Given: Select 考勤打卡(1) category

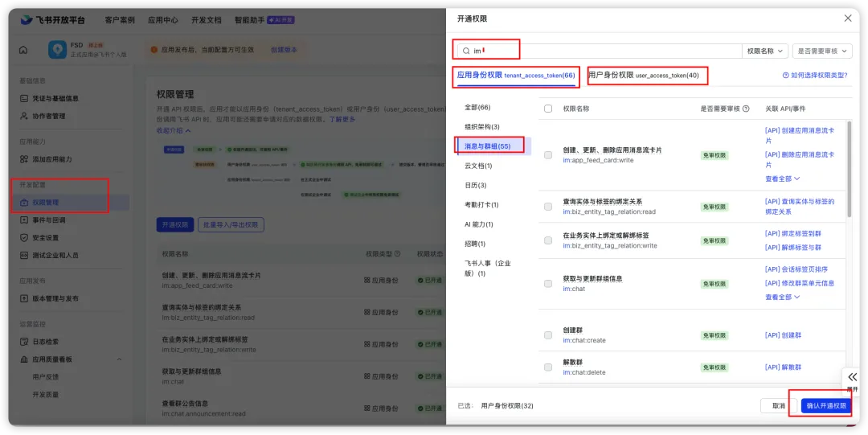Looking at the screenshot, I should click(x=481, y=204).
